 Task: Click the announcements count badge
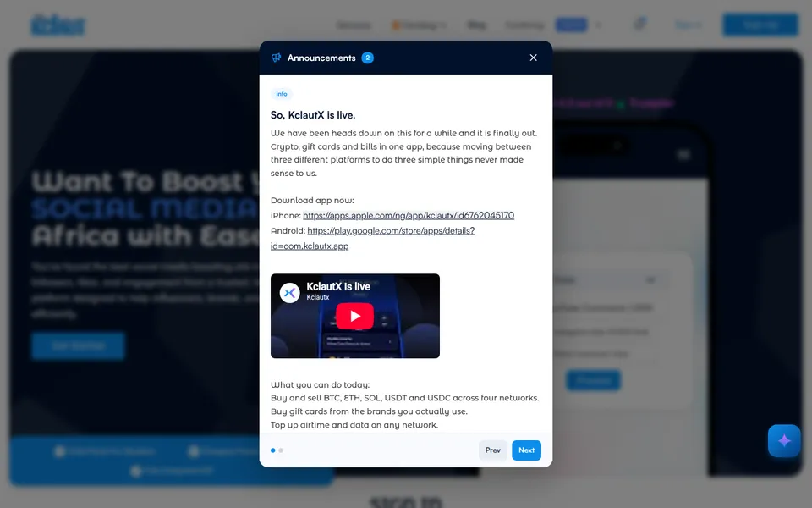368,58
